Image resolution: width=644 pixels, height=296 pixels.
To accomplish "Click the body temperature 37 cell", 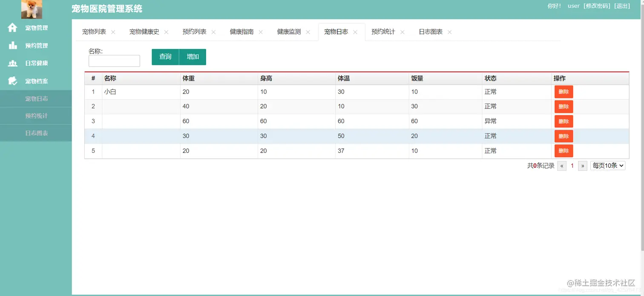I will point(372,151).
